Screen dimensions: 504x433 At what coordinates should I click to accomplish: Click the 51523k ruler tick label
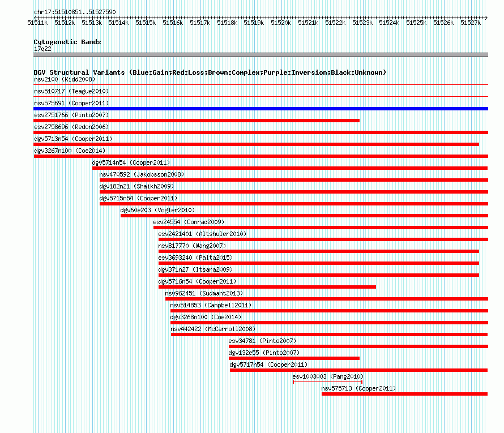pos(362,23)
